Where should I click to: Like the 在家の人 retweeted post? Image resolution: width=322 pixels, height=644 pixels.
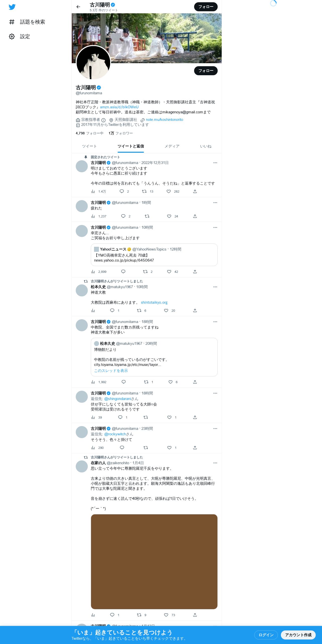pos(166,615)
